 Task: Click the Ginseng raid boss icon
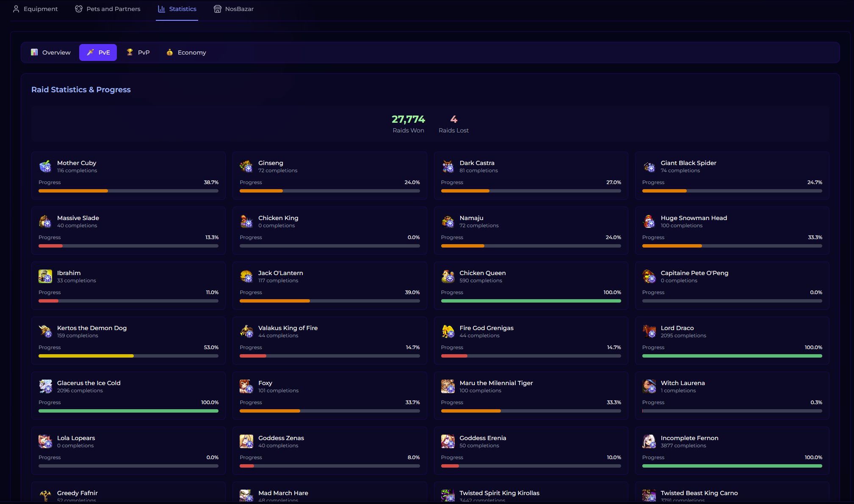click(x=246, y=166)
